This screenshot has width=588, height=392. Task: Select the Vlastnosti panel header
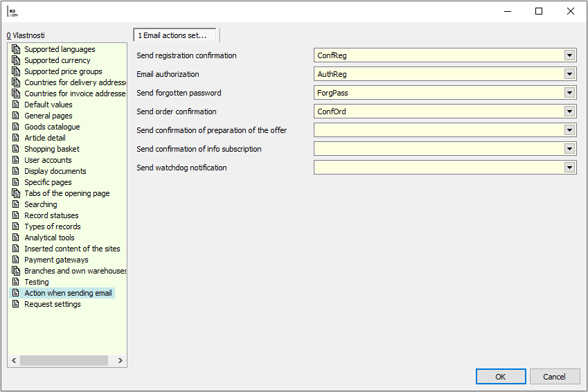pos(26,35)
